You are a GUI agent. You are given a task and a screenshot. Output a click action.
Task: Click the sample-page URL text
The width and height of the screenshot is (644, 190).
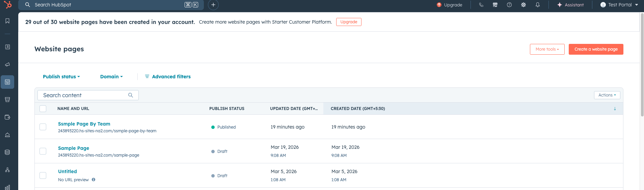point(99,155)
